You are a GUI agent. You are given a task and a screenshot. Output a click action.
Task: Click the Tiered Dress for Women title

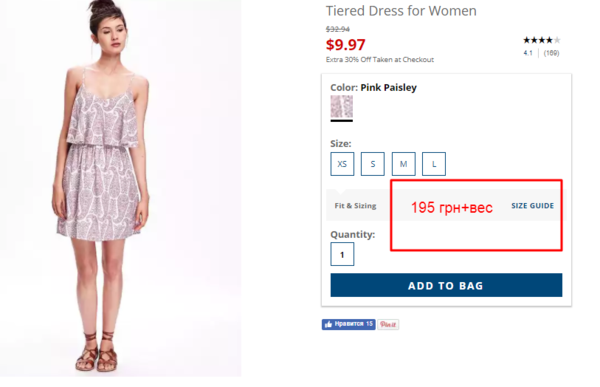tap(401, 11)
